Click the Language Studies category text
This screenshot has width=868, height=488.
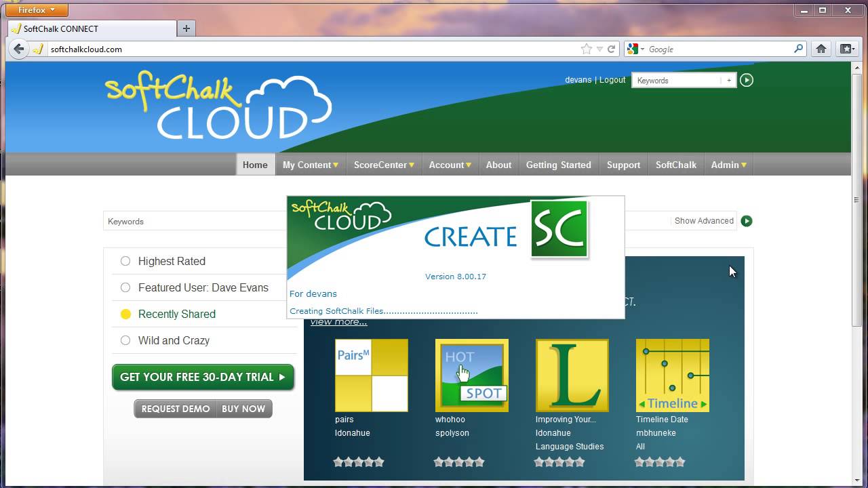pos(570,447)
